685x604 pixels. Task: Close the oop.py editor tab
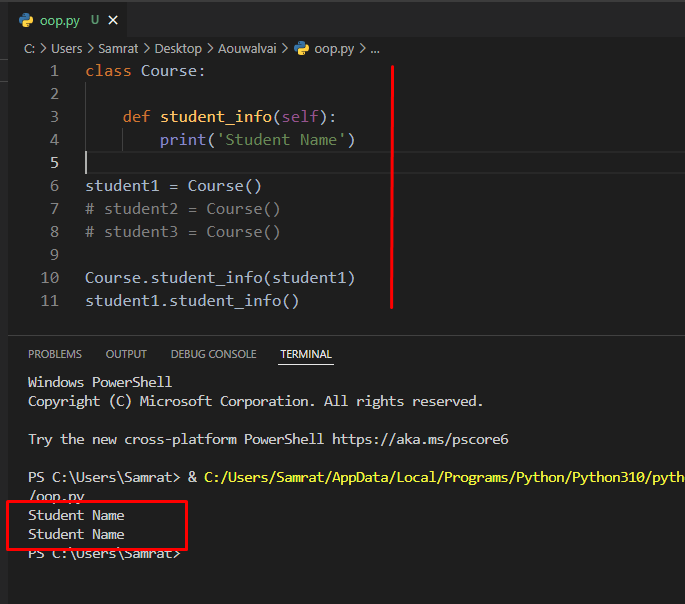(x=113, y=20)
